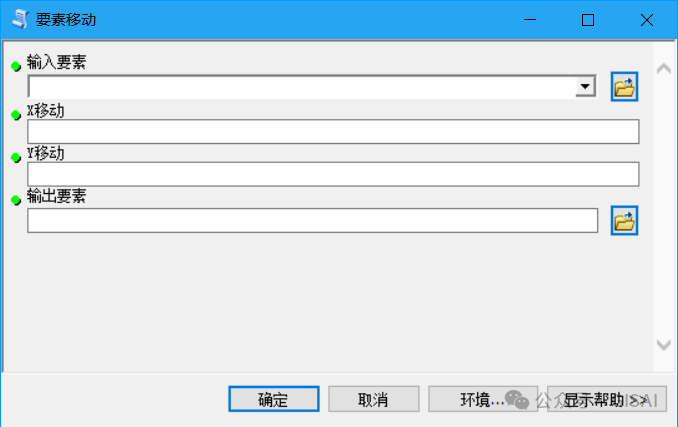Click the 要素移动 window title text
Screen dimensions: 678x427
66,20
